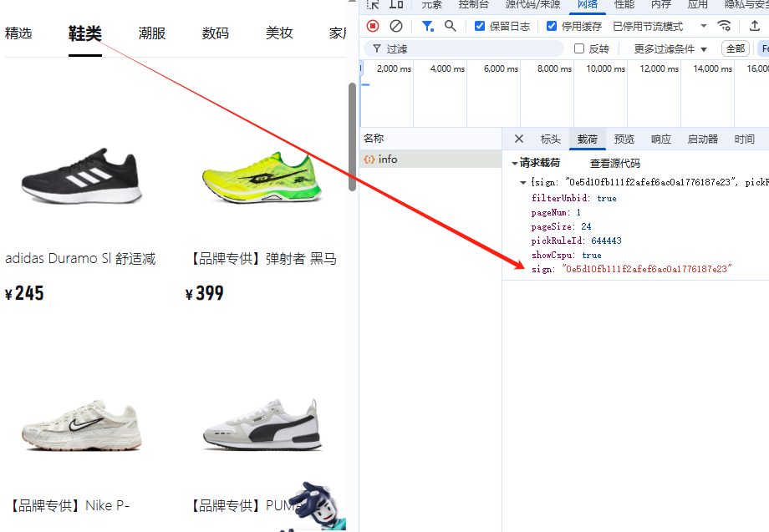The height and width of the screenshot is (532, 769).
Task: Open the Nike P- white shoe image
Action: [82, 425]
